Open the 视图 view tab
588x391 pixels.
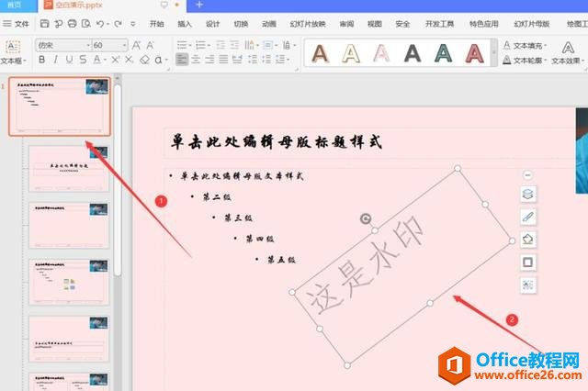click(375, 24)
